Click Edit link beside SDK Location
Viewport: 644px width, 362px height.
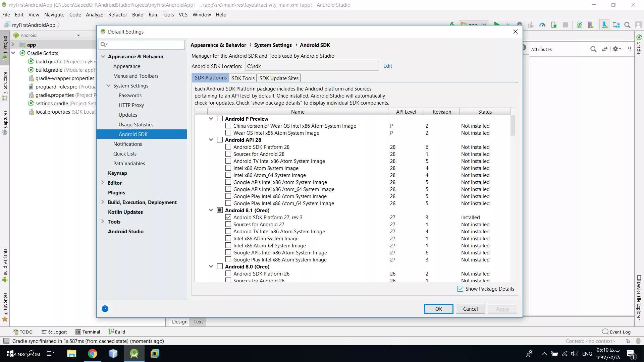pos(388,66)
